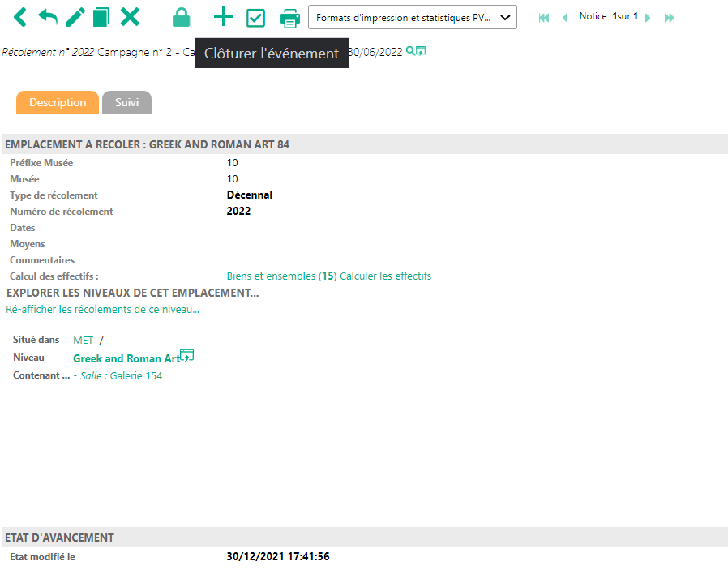
Task: Click the magnifier icon beside the date
Action: (410, 50)
